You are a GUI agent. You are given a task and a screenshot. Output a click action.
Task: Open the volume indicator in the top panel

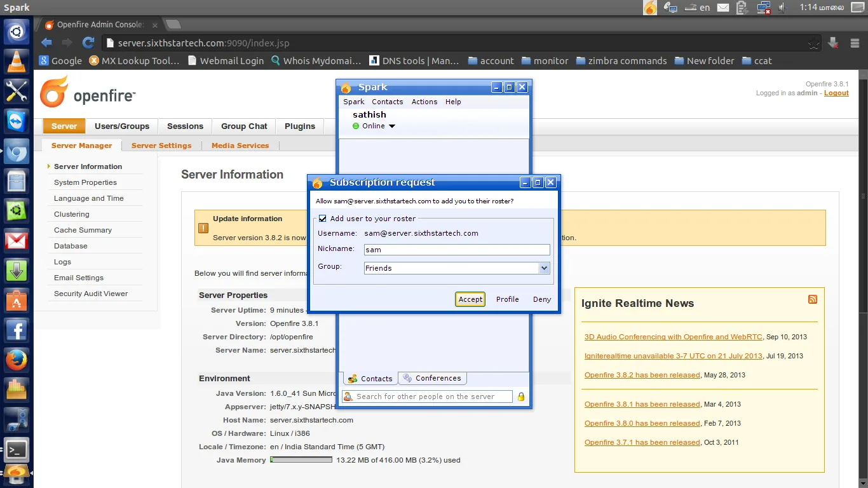783,8
